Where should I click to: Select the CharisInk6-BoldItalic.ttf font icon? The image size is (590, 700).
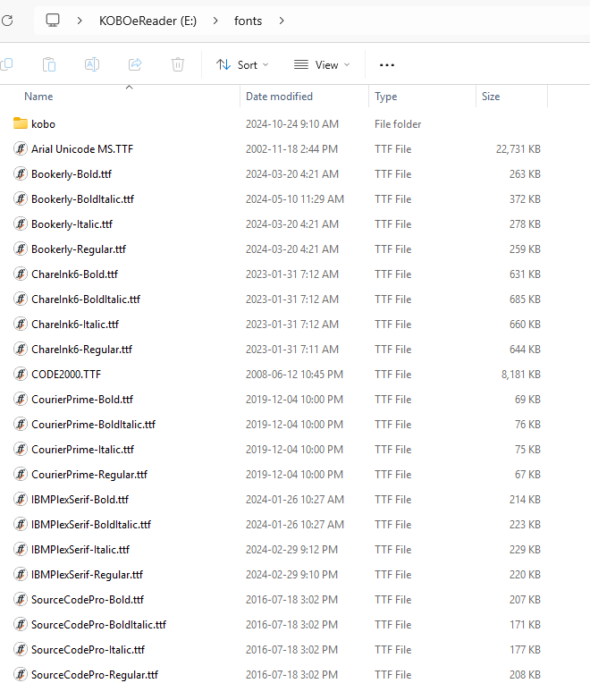point(21,299)
